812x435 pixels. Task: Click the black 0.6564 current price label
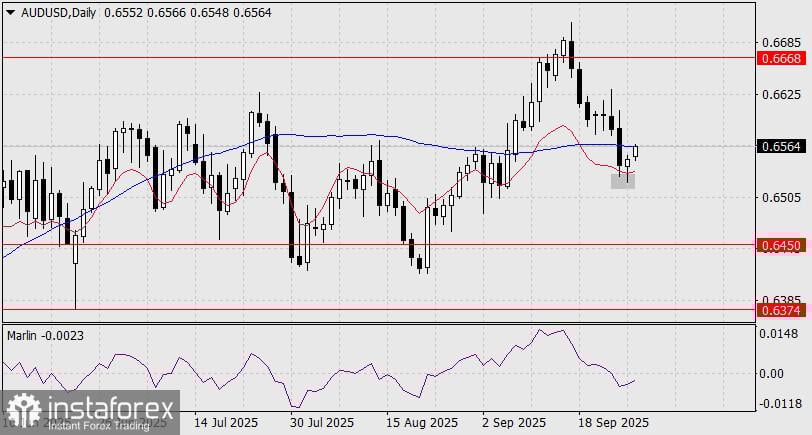pyautogui.click(x=781, y=147)
